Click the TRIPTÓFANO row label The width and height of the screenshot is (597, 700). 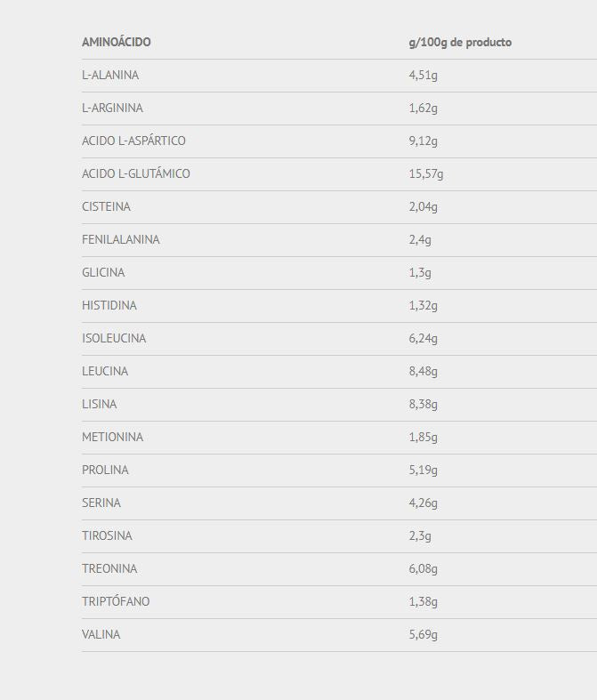click(x=116, y=601)
